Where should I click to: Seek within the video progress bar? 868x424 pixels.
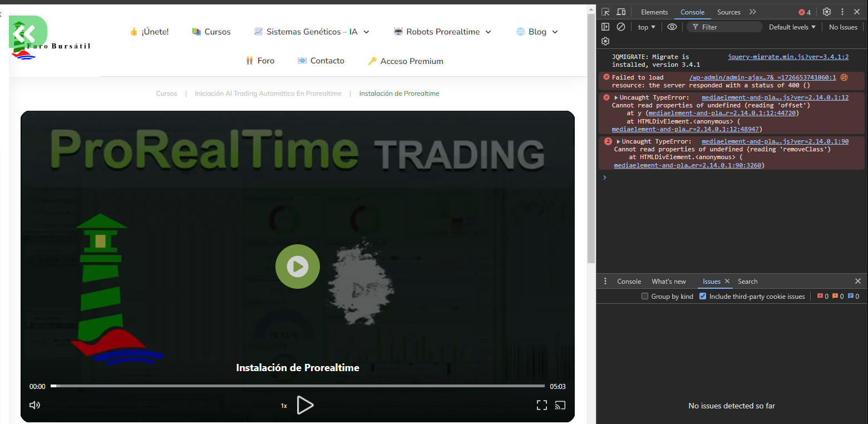pyautogui.click(x=297, y=386)
